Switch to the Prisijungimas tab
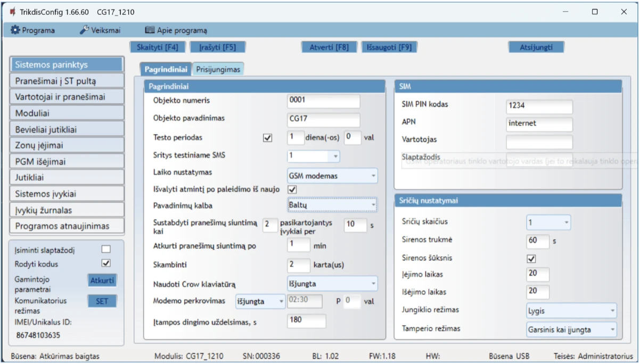 pos(218,69)
